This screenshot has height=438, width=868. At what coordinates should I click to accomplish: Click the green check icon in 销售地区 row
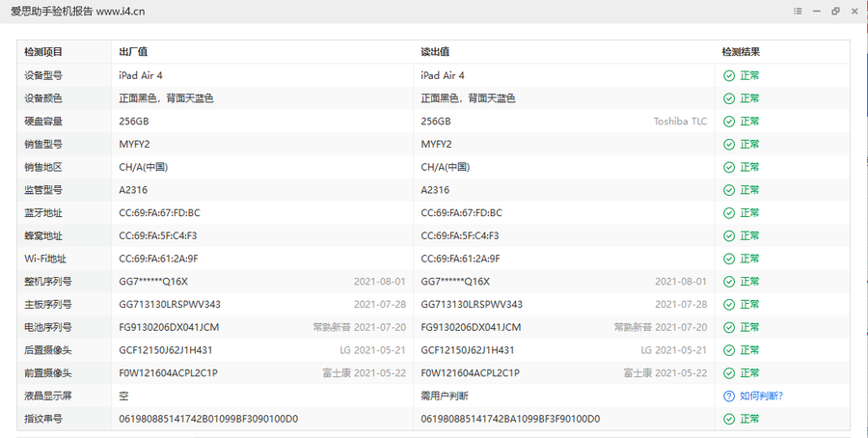pos(729,167)
